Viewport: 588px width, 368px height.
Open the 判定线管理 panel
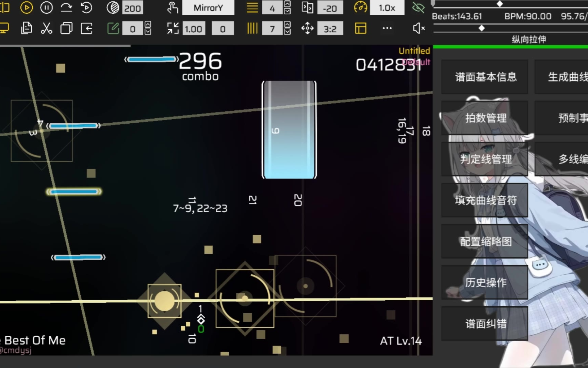[x=485, y=159]
